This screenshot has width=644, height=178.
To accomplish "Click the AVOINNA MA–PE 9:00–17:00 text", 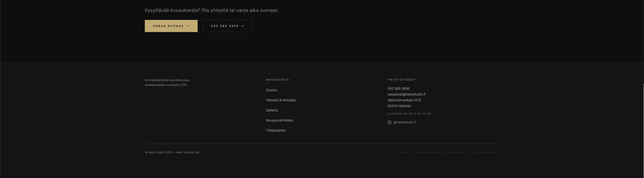I will pyautogui.click(x=409, y=114).
